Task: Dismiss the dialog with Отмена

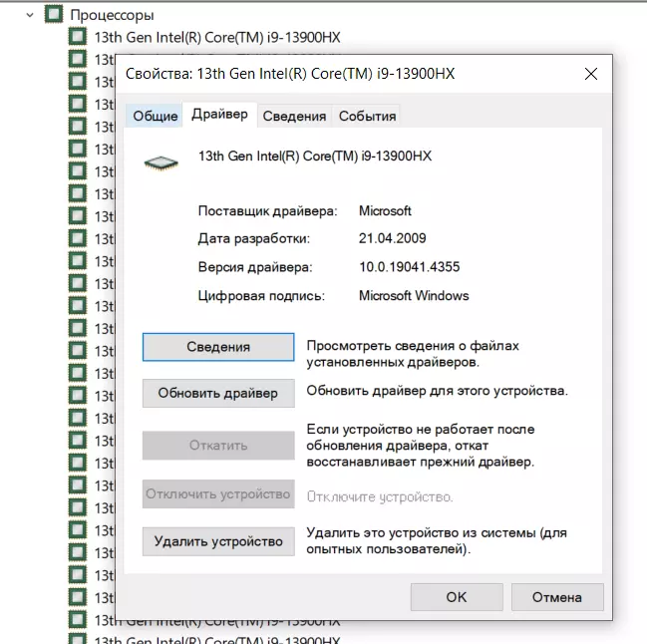Action: coord(556,597)
